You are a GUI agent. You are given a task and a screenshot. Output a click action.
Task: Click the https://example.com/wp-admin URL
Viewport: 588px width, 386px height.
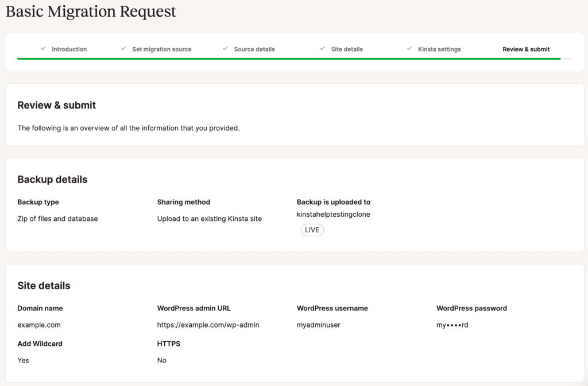pyautogui.click(x=208, y=325)
